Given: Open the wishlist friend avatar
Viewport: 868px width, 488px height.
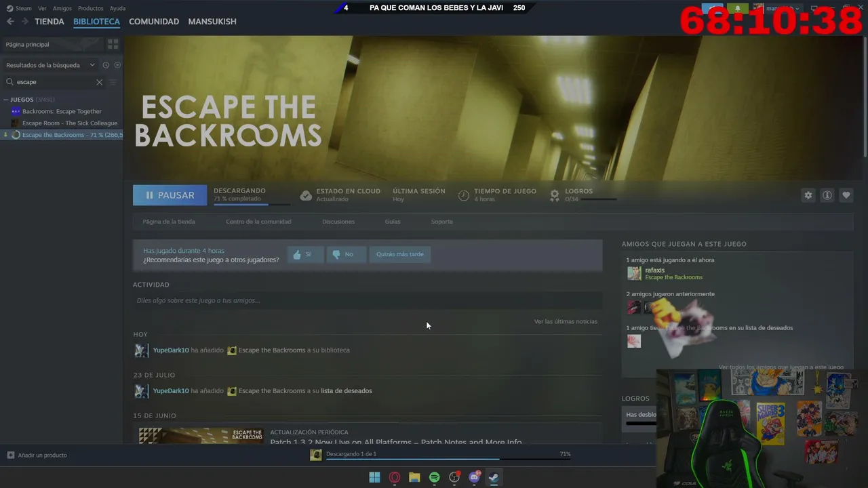Looking at the screenshot, I should tap(634, 341).
